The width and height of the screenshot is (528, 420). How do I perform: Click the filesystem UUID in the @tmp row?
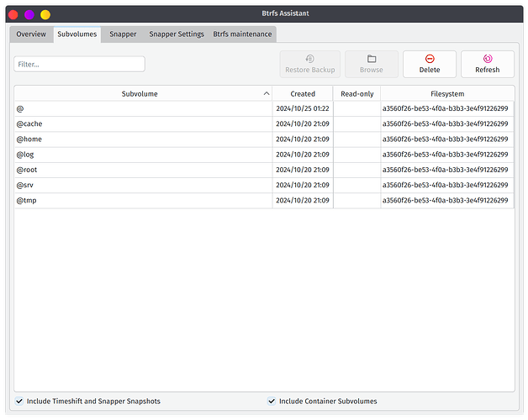[445, 201]
